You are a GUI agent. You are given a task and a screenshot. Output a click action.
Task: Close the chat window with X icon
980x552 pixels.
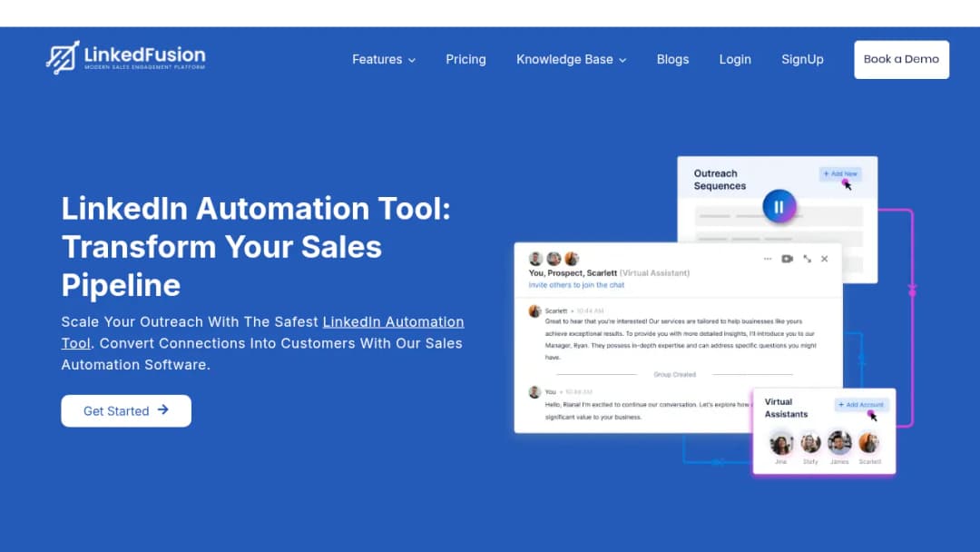pos(824,259)
